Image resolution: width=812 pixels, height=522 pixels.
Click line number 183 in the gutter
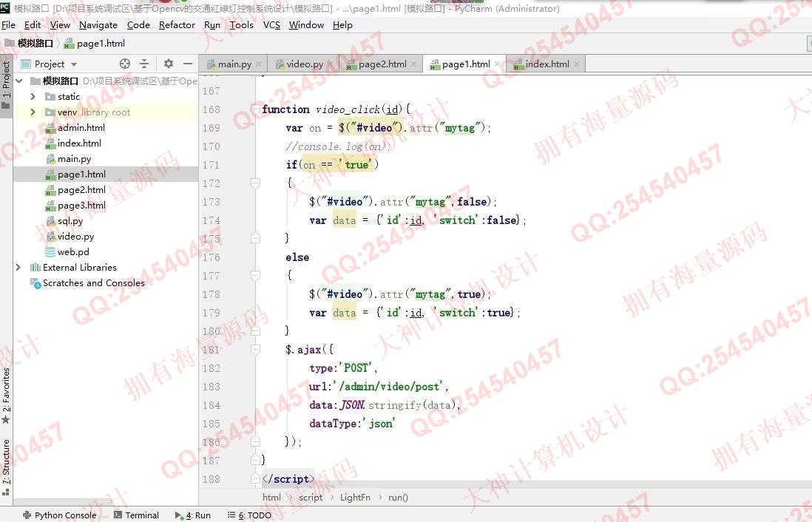(212, 387)
